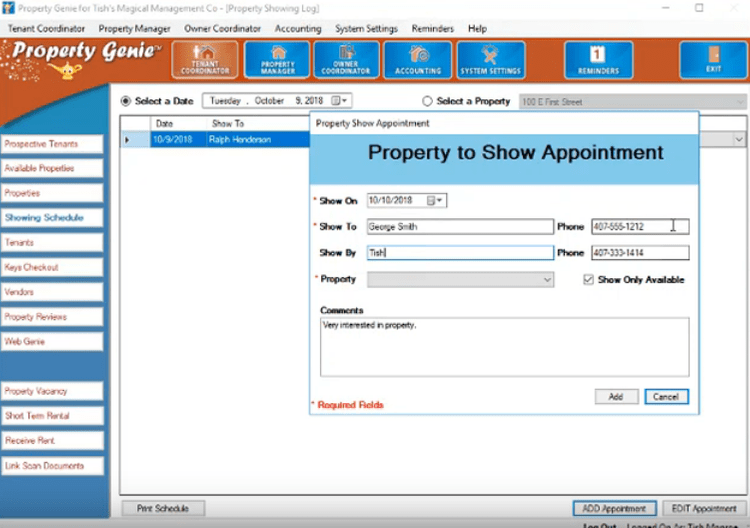Open Web Genie in sidebar

[x=52, y=341]
